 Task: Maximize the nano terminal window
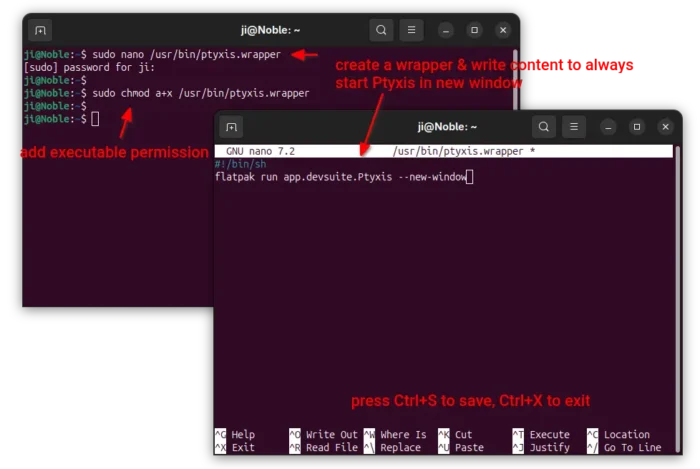[636, 127]
